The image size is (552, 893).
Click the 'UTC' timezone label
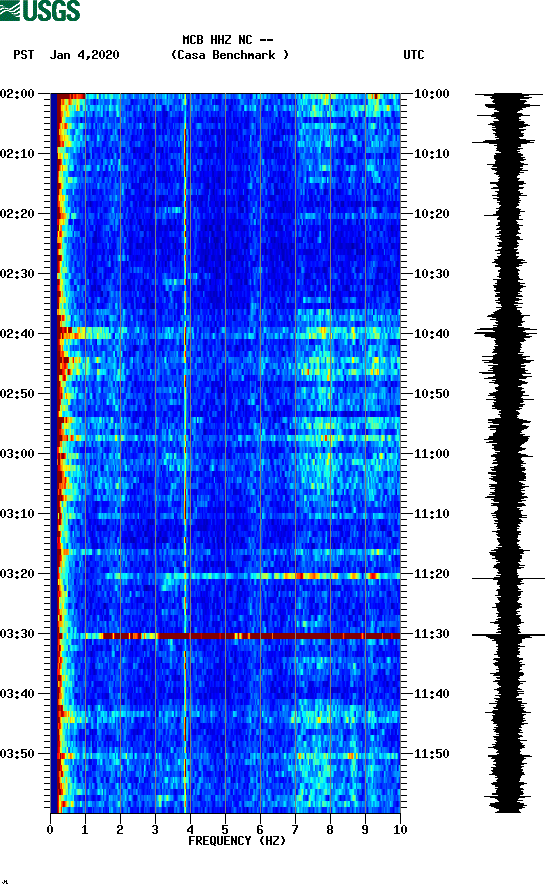414,55
